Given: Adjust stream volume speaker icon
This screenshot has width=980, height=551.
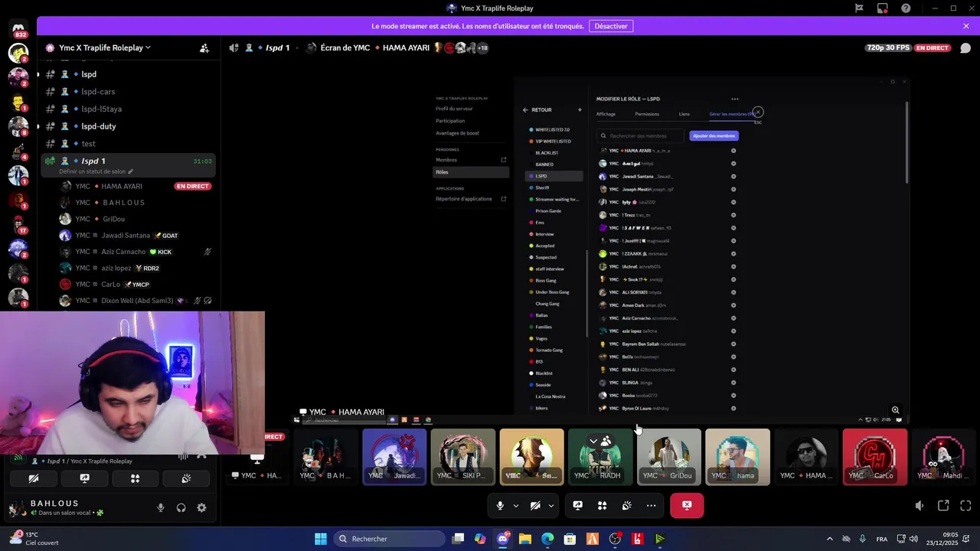Looking at the screenshot, I should (x=920, y=506).
